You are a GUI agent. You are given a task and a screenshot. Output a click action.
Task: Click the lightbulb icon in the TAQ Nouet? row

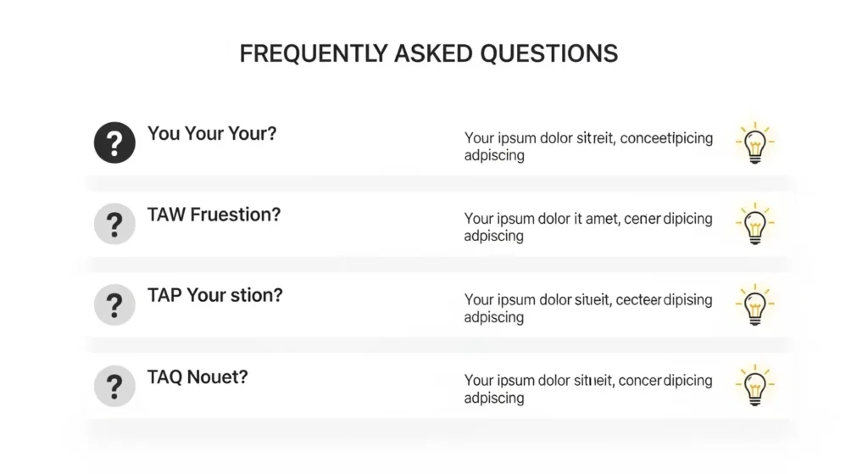click(x=754, y=387)
